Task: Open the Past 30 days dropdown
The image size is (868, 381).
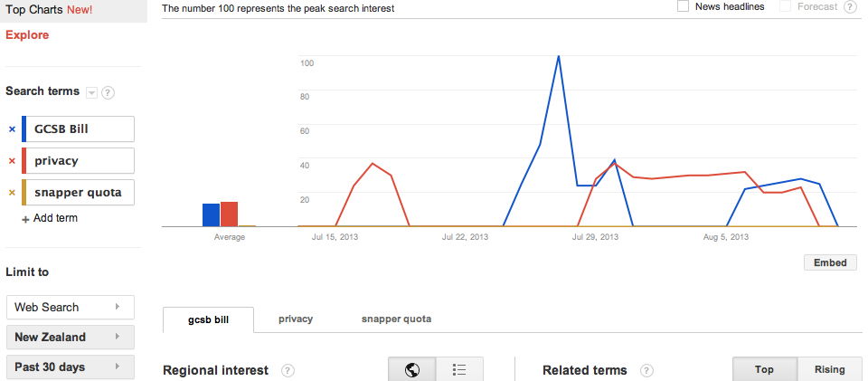Action: pos(70,367)
